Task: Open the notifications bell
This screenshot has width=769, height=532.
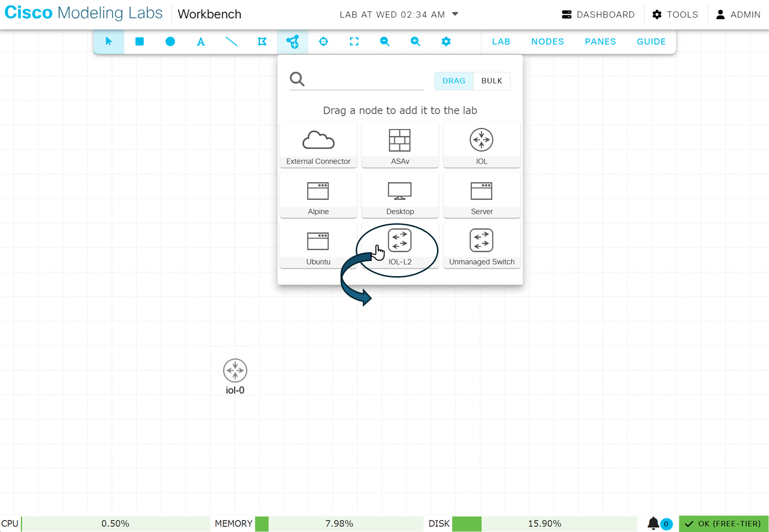Action: 653,523
